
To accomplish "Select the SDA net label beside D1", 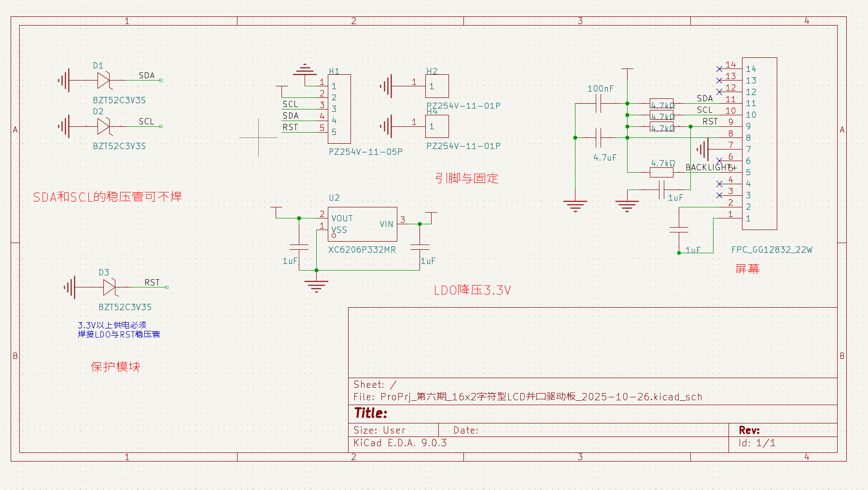I will (x=147, y=76).
